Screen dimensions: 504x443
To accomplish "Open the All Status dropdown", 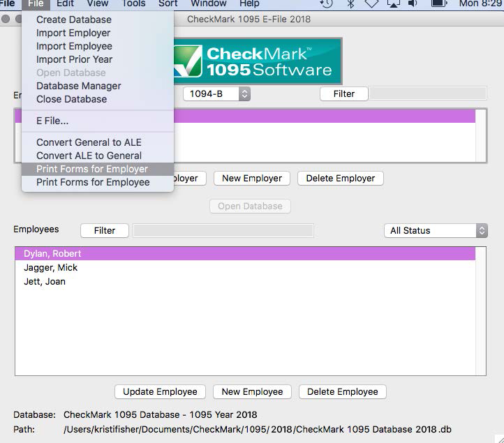I will [436, 230].
